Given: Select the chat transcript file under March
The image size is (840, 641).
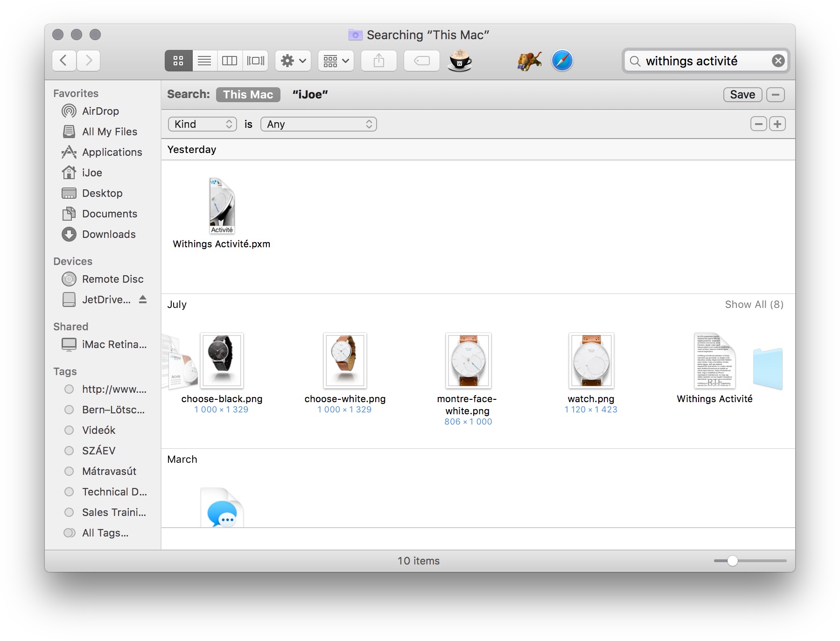Looking at the screenshot, I should tap(222, 508).
